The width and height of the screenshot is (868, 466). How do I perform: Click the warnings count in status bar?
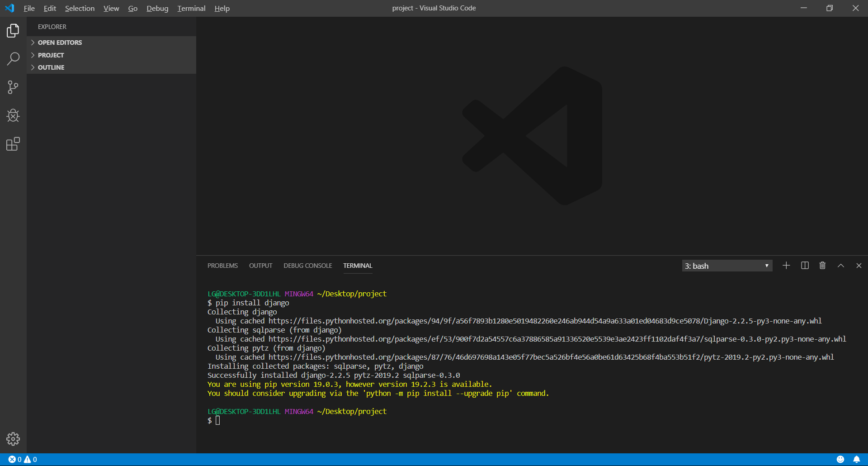click(31, 459)
